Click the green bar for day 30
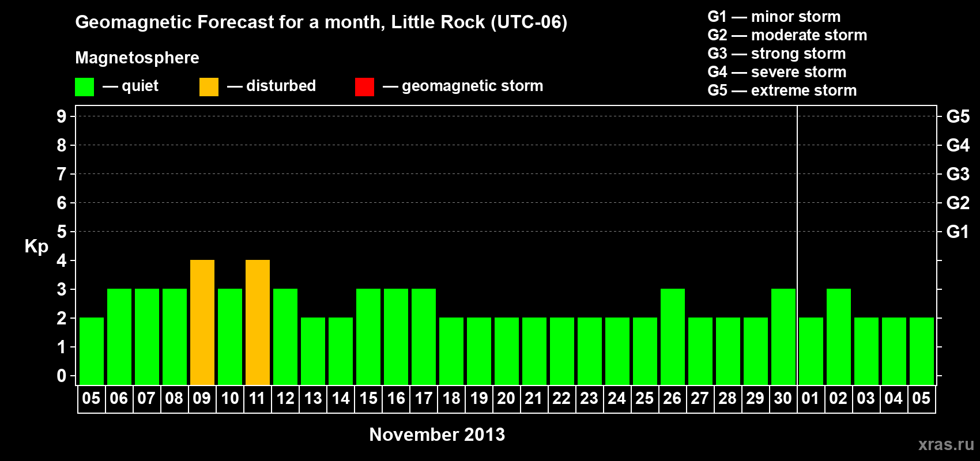This screenshot has width=980, height=461. click(x=783, y=337)
